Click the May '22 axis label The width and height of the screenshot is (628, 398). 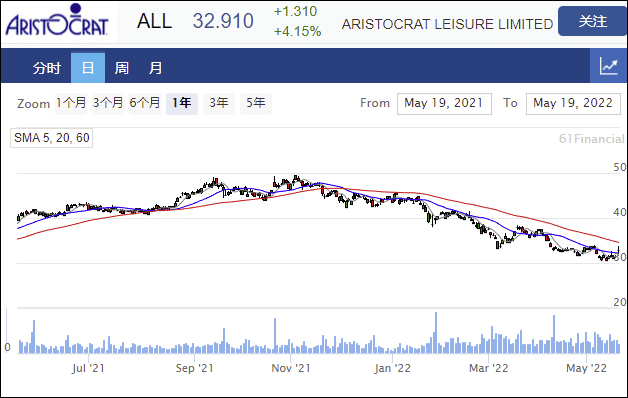(x=586, y=368)
